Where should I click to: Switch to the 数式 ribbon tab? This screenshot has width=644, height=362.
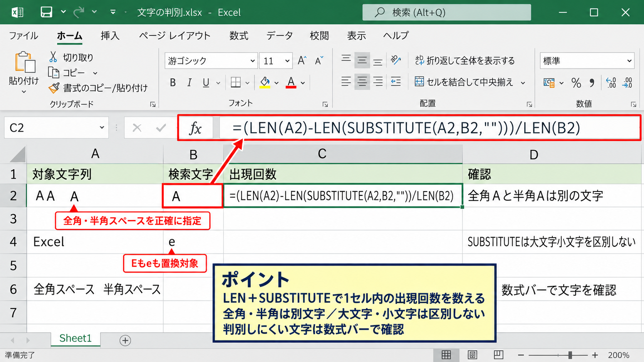(239, 36)
